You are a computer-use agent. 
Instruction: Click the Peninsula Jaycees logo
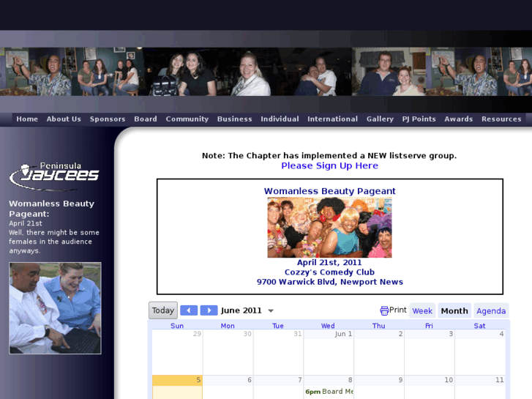pyautogui.click(x=54, y=175)
